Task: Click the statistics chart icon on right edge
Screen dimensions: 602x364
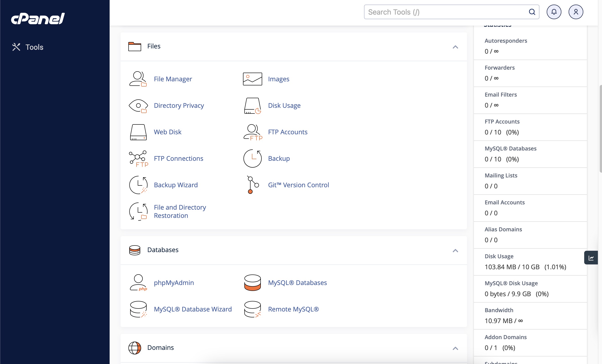Action: click(591, 258)
